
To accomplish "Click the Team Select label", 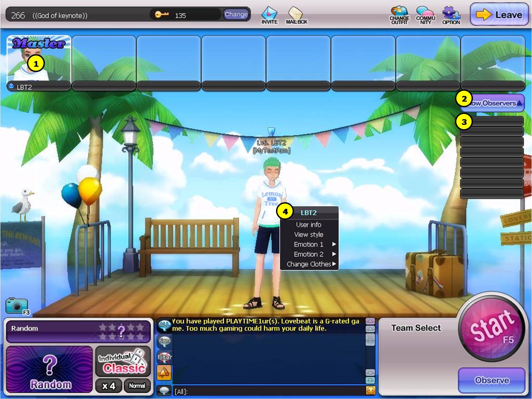I will pos(416,328).
